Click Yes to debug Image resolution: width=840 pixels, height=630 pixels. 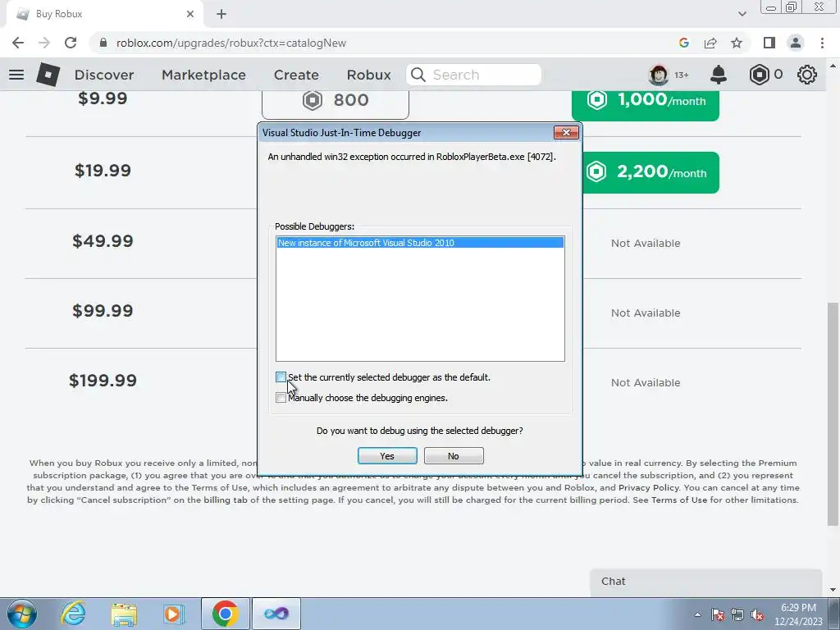tap(387, 456)
